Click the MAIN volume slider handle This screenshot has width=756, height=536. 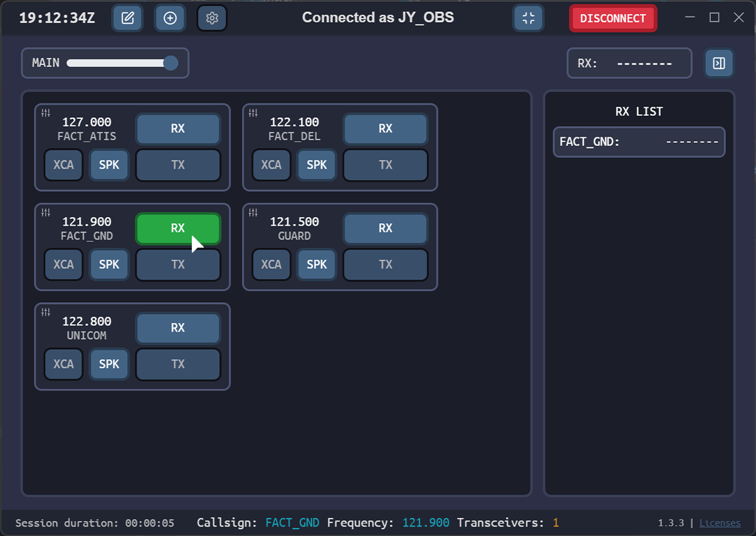pos(170,63)
